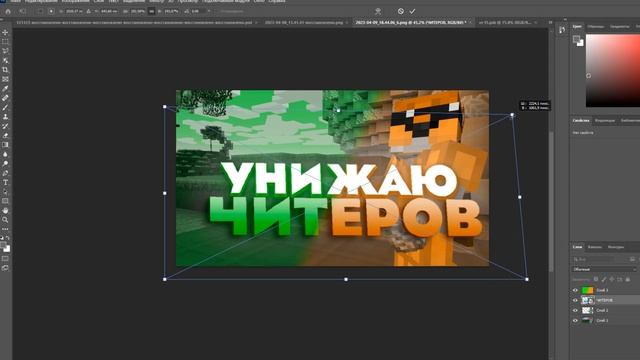
Task: Select the Crop tool
Action: (x=5, y=70)
